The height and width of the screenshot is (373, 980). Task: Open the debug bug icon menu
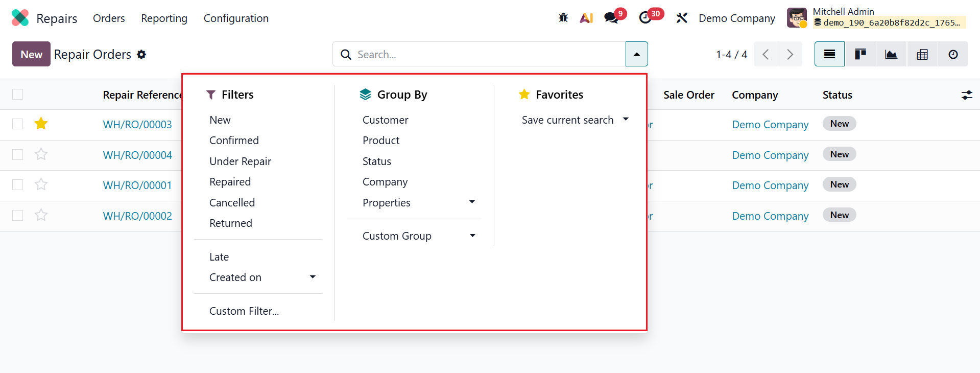pyautogui.click(x=563, y=18)
